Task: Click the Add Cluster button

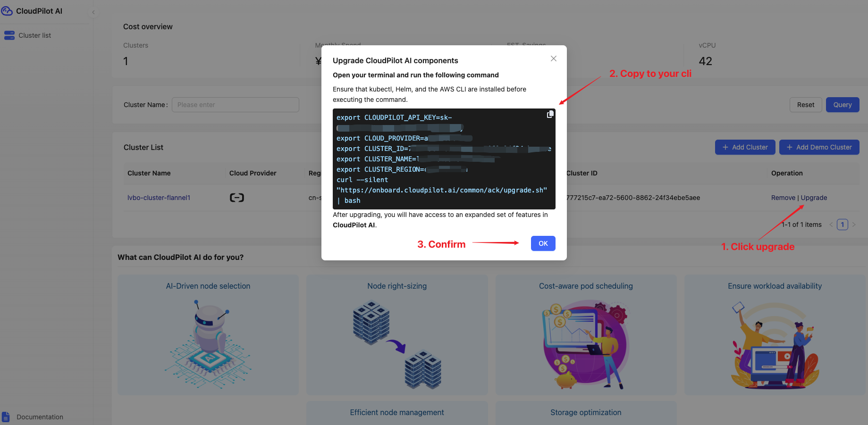Action: point(745,147)
